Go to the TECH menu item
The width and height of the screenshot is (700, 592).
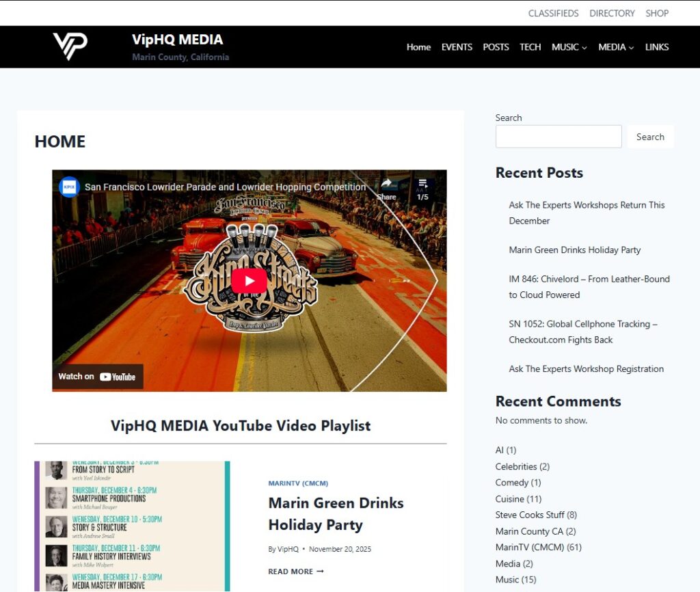pos(530,47)
